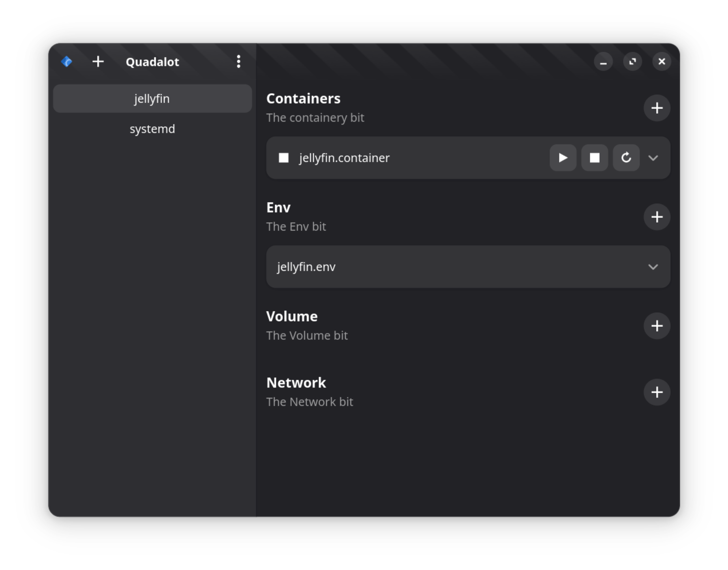Click the Env section heading
The image size is (728, 570).
click(x=278, y=208)
